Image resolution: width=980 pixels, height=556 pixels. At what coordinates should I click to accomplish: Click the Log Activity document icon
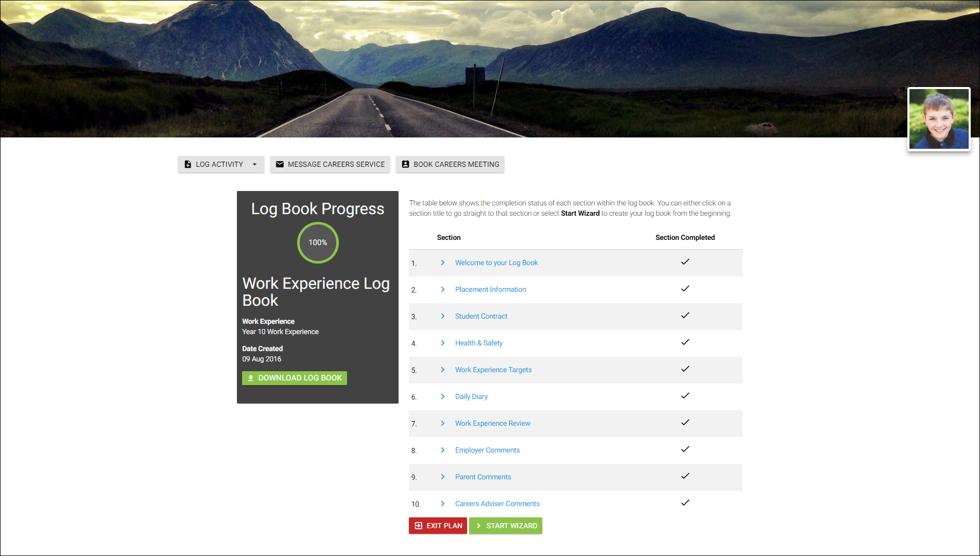click(x=188, y=164)
